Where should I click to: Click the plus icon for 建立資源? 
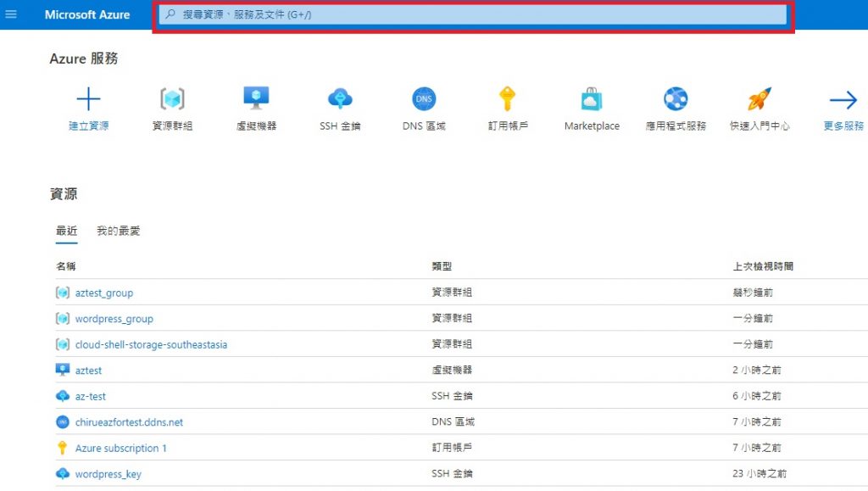(x=88, y=99)
